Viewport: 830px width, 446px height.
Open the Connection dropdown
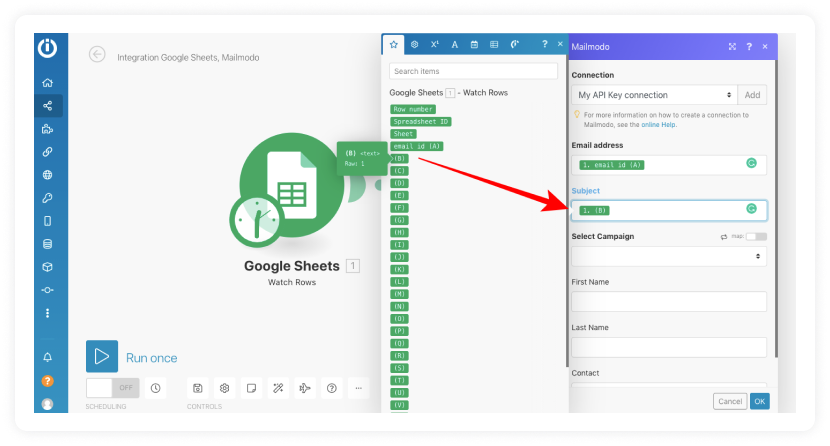(x=654, y=95)
